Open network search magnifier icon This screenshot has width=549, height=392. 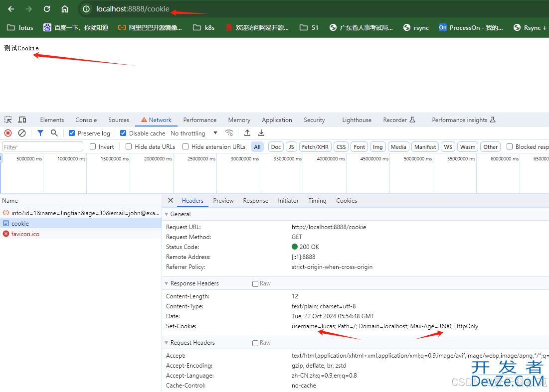tap(54, 133)
